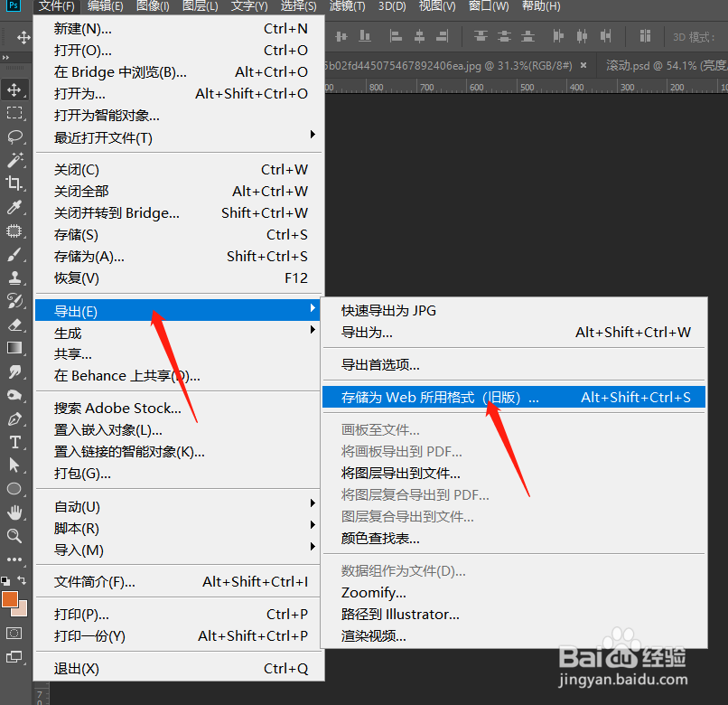Select the Horizontal Type tool

click(x=14, y=443)
